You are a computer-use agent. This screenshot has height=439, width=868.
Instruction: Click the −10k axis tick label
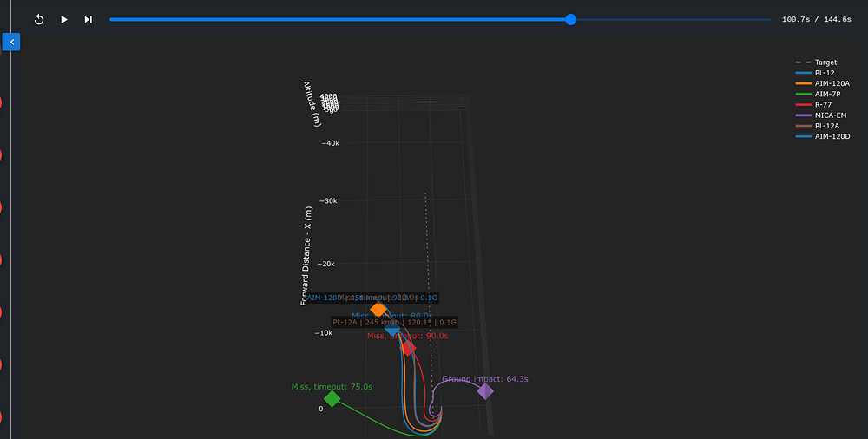[324, 333]
